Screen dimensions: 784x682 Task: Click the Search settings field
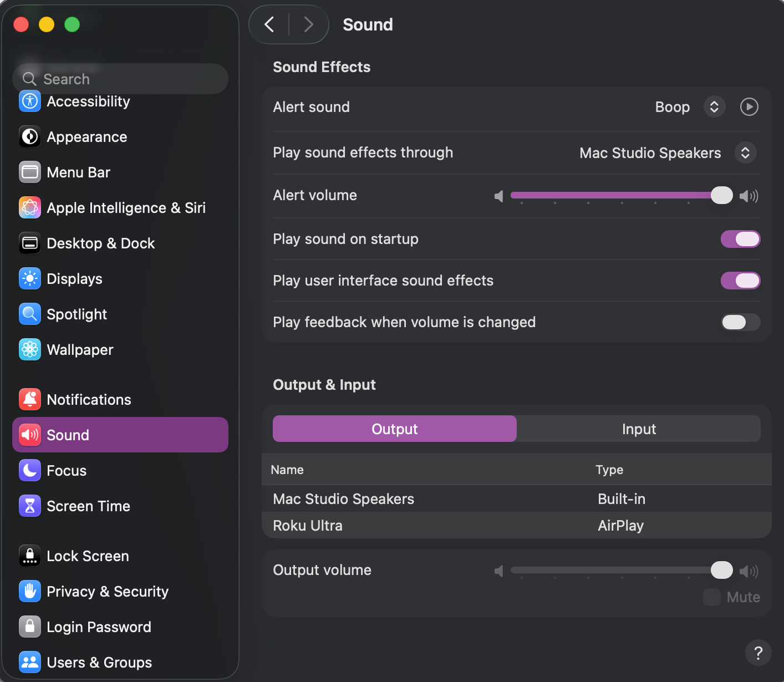click(x=120, y=79)
